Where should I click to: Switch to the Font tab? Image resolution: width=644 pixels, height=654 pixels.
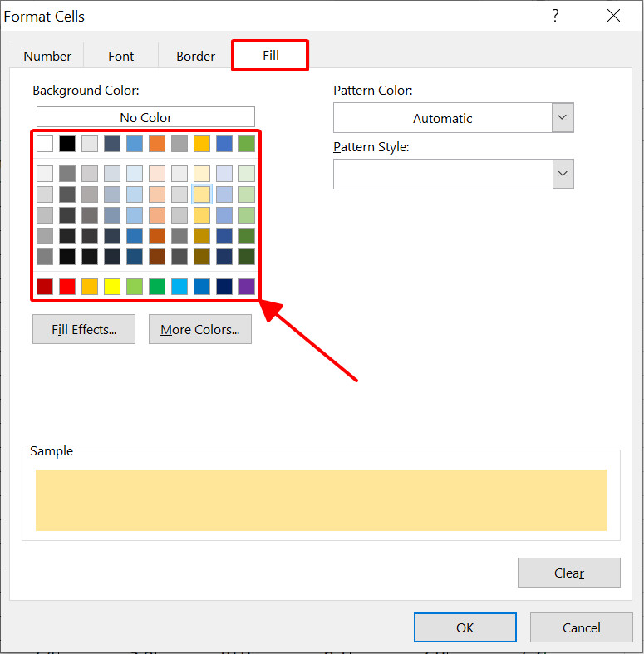(121, 56)
